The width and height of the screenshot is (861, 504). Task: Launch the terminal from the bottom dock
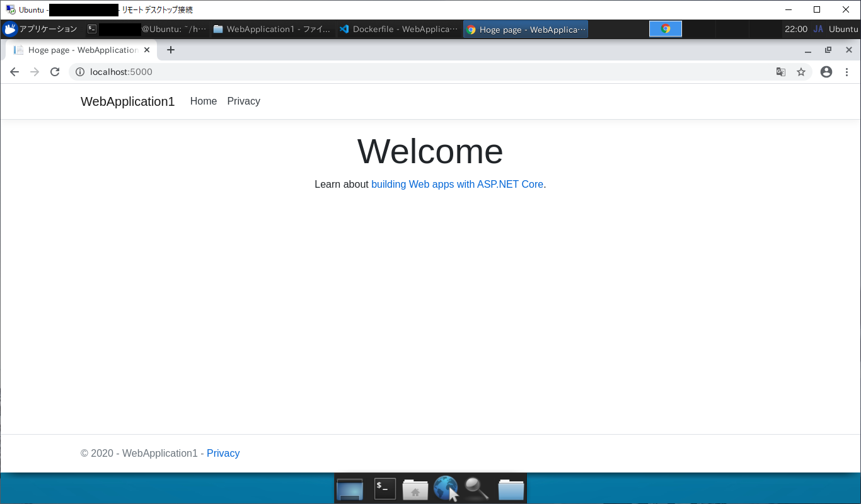[x=384, y=488]
